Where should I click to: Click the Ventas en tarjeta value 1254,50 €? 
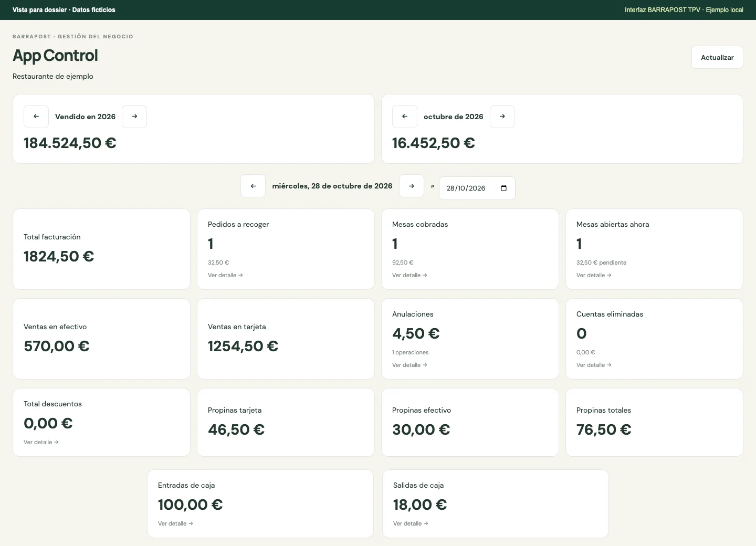[243, 346]
